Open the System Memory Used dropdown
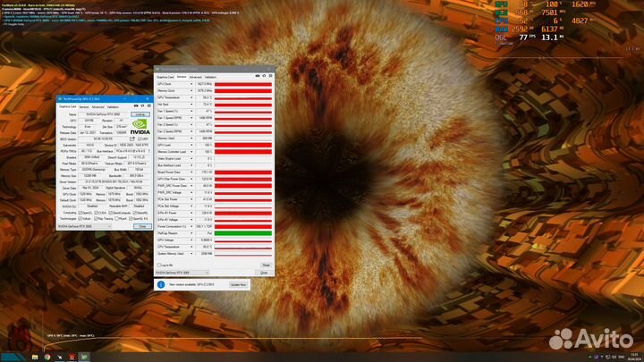The image size is (644, 362). click(191, 254)
